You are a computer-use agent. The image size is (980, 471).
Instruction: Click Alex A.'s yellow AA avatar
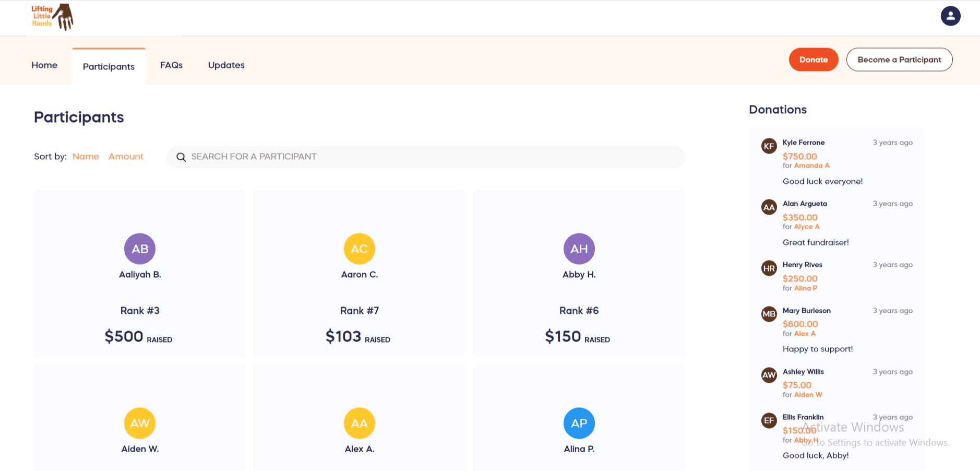pos(360,423)
